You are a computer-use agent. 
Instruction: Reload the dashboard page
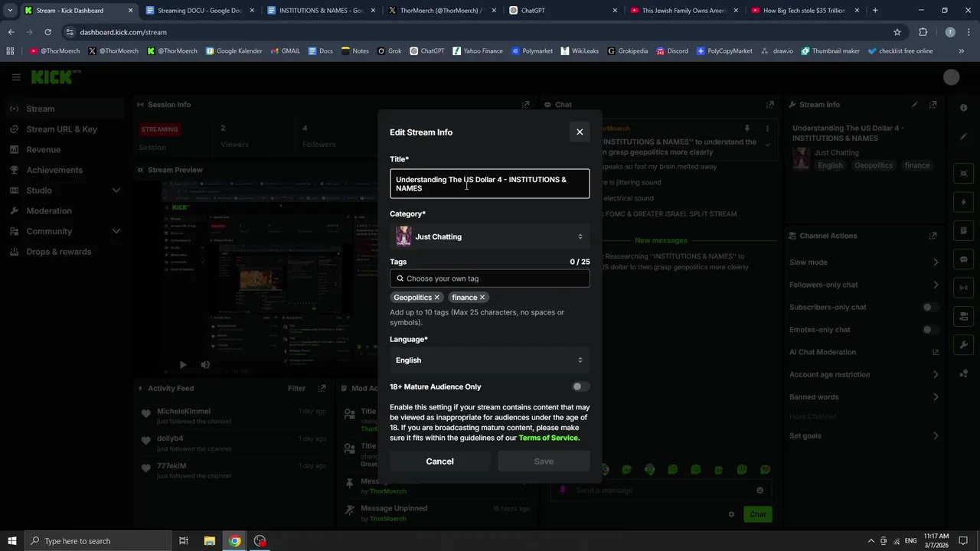point(47,32)
